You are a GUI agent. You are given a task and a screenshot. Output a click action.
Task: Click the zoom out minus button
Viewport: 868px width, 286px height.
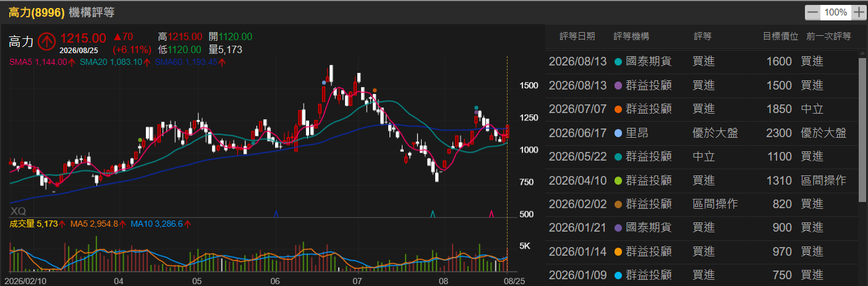coord(812,12)
